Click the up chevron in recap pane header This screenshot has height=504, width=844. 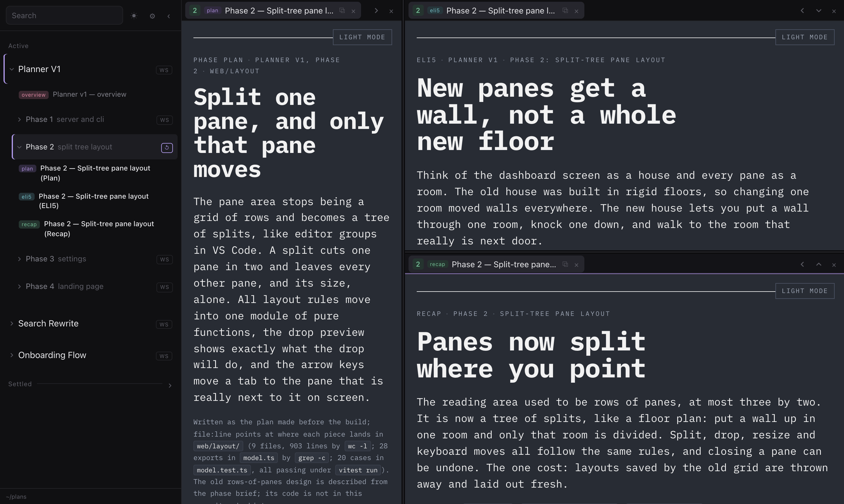pyautogui.click(x=819, y=264)
